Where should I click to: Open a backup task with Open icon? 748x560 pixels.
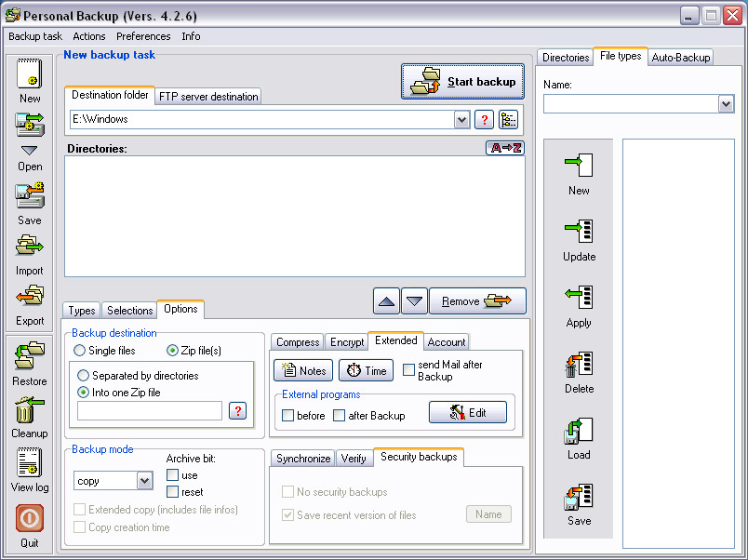30,125
